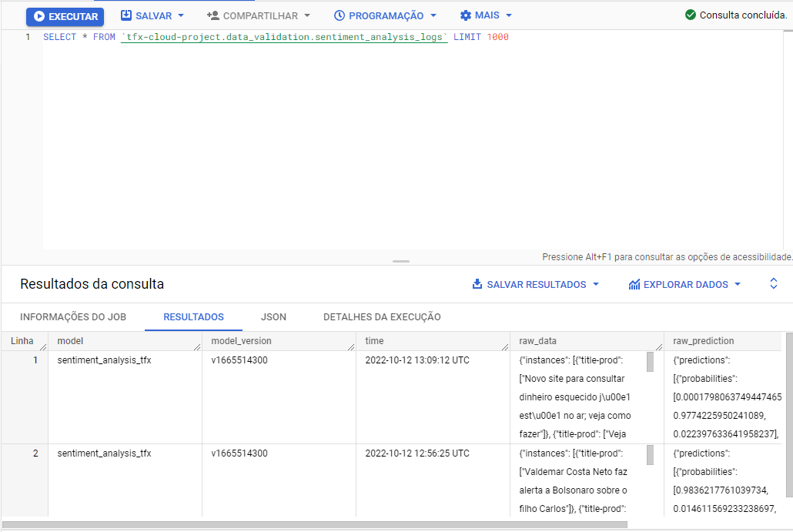The width and height of the screenshot is (793, 532).
Task: Click the Resultados da consulta heading
Action: tap(92, 284)
